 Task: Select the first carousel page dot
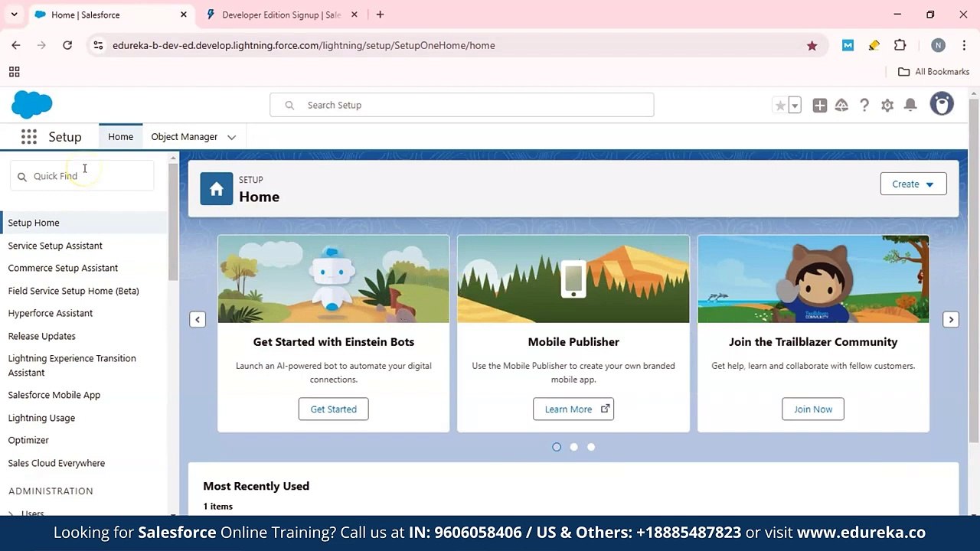(x=557, y=447)
